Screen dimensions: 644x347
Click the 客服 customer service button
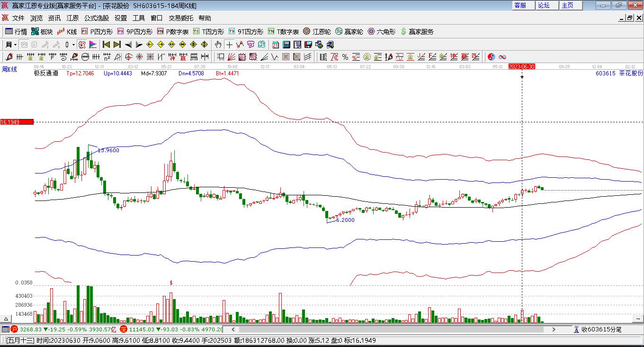pos(523,5)
